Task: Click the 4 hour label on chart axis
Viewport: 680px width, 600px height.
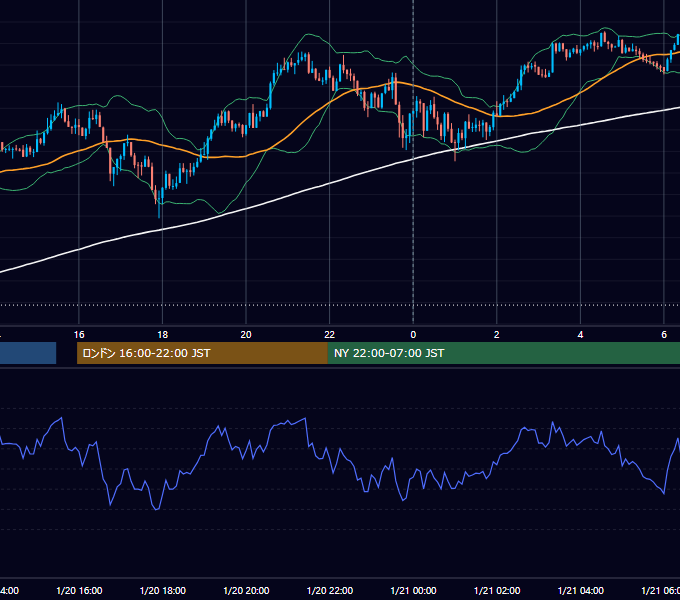Action: (580, 335)
